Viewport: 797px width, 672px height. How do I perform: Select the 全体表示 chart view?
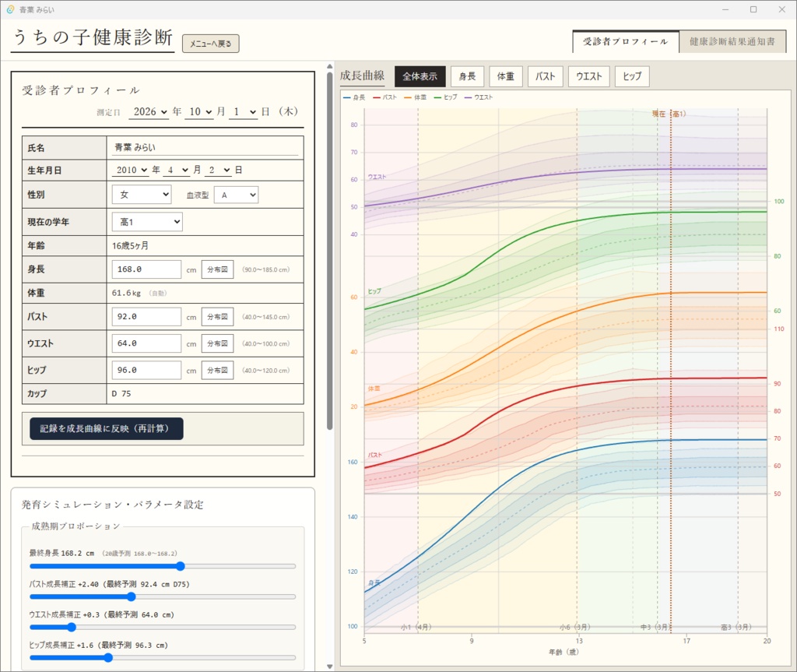(x=420, y=76)
